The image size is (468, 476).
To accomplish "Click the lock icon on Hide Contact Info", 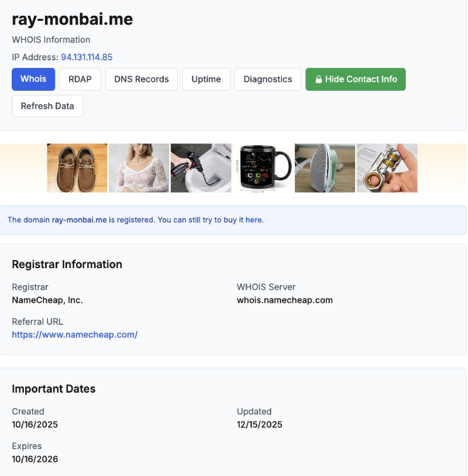I will [318, 79].
